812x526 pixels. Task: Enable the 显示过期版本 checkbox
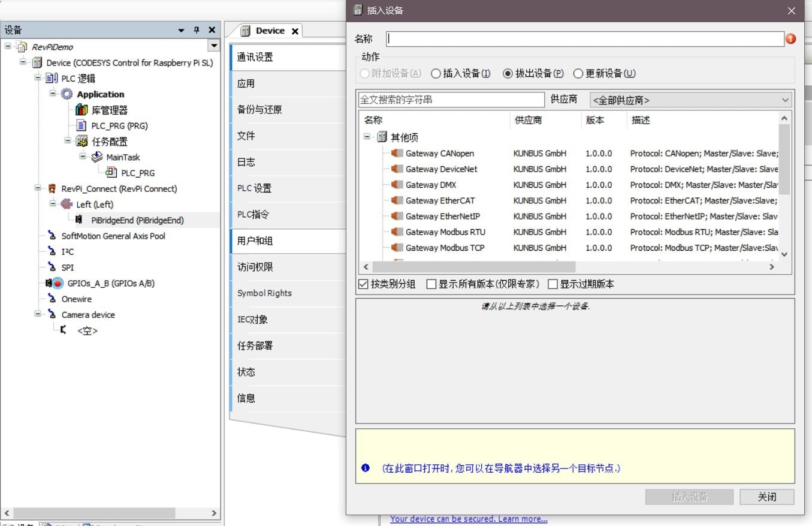click(553, 284)
